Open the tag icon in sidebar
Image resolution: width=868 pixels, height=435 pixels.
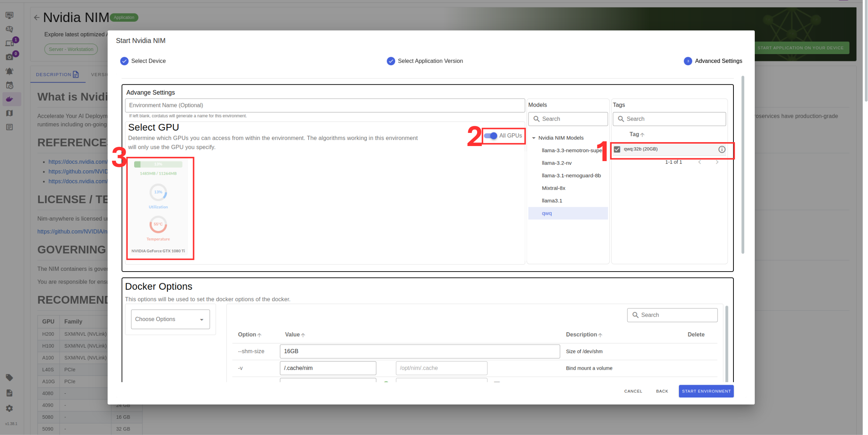point(10,377)
